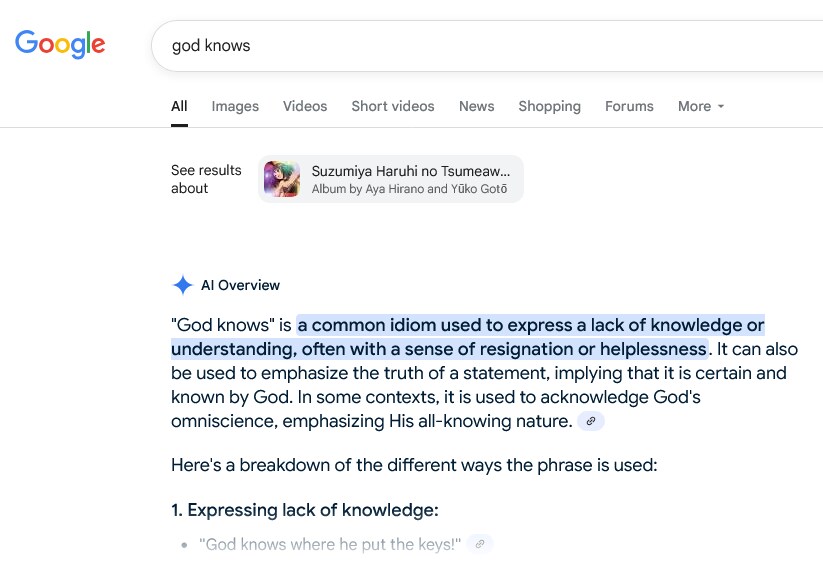Viewport: 823px width, 563px height.
Task: Expand the More search filters dropdown
Action: [701, 106]
